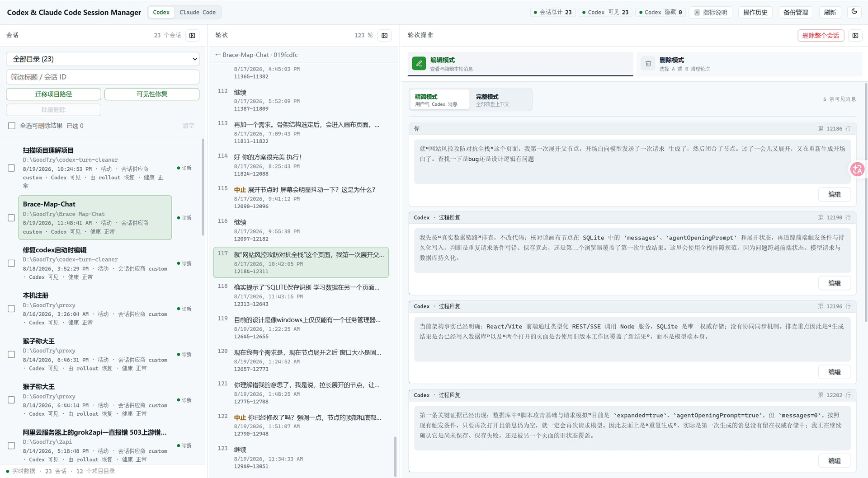Open the 修复codex启动时编辑 session
868x478 pixels.
tap(95, 263)
